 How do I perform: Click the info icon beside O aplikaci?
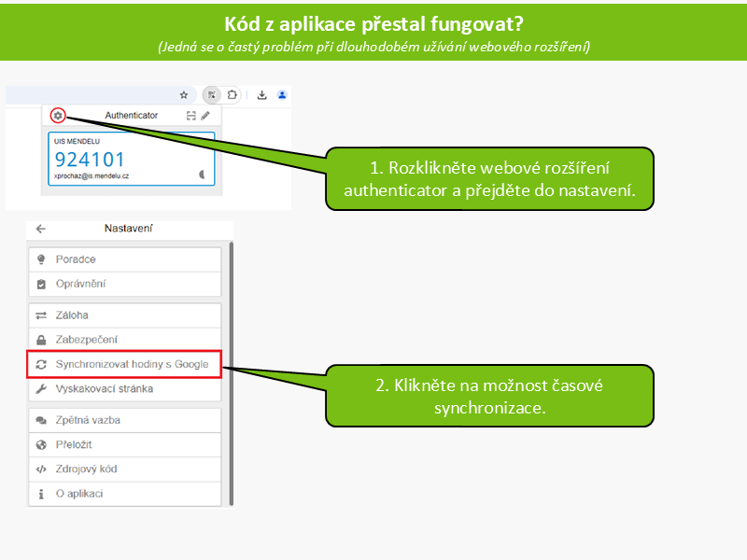click(41, 495)
